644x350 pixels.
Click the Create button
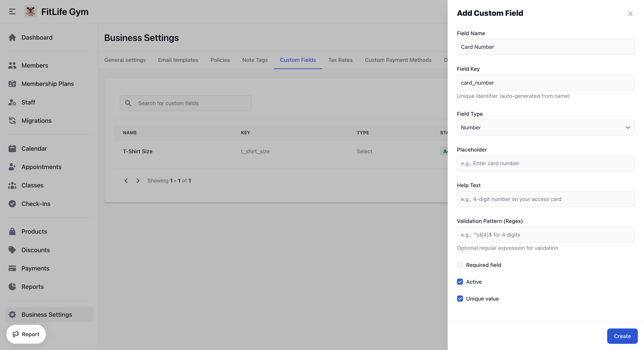coord(622,336)
